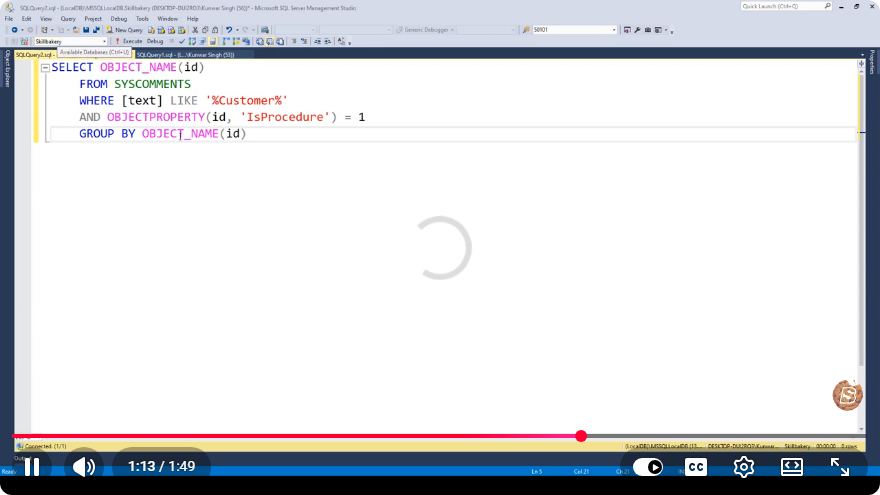This screenshot has width=880, height=495.
Task: Click the Save All icon
Action: (x=96, y=30)
